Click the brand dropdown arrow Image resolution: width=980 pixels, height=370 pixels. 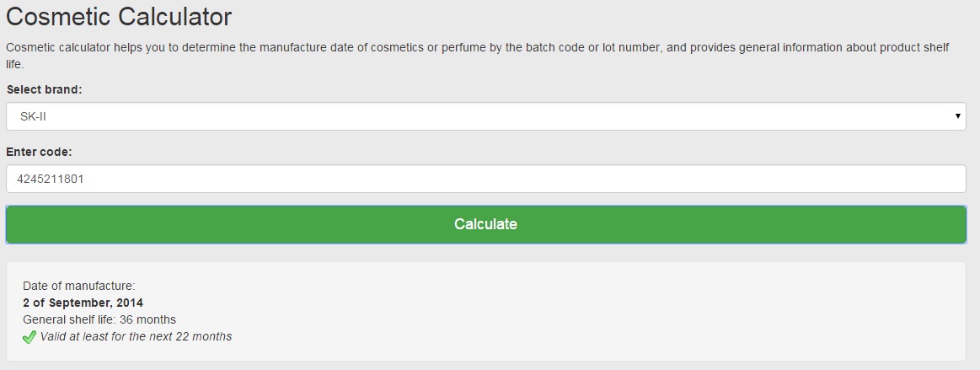[x=958, y=116]
